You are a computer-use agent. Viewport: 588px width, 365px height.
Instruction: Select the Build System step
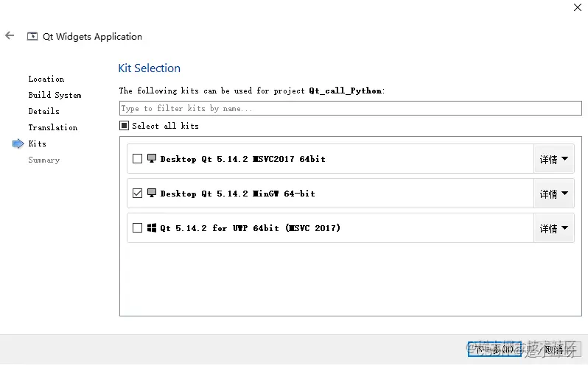tap(55, 95)
